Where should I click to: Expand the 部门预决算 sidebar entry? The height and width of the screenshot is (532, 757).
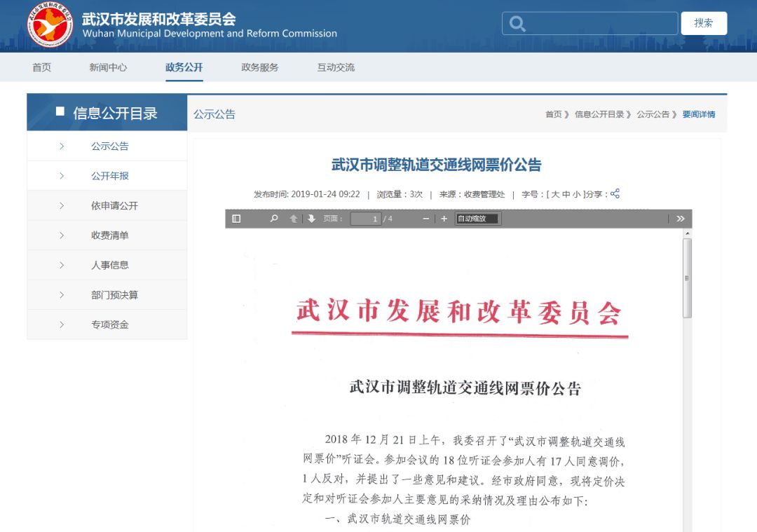coord(114,295)
